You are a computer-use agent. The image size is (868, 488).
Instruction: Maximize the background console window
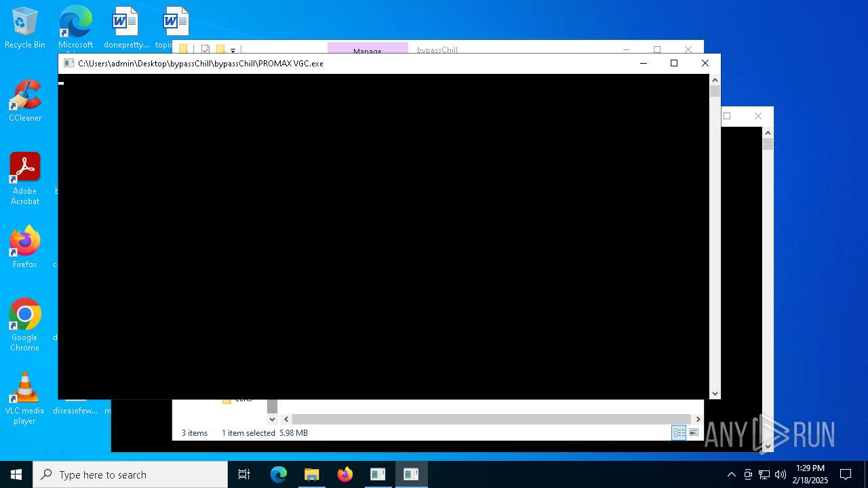pyautogui.click(x=728, y=116)
